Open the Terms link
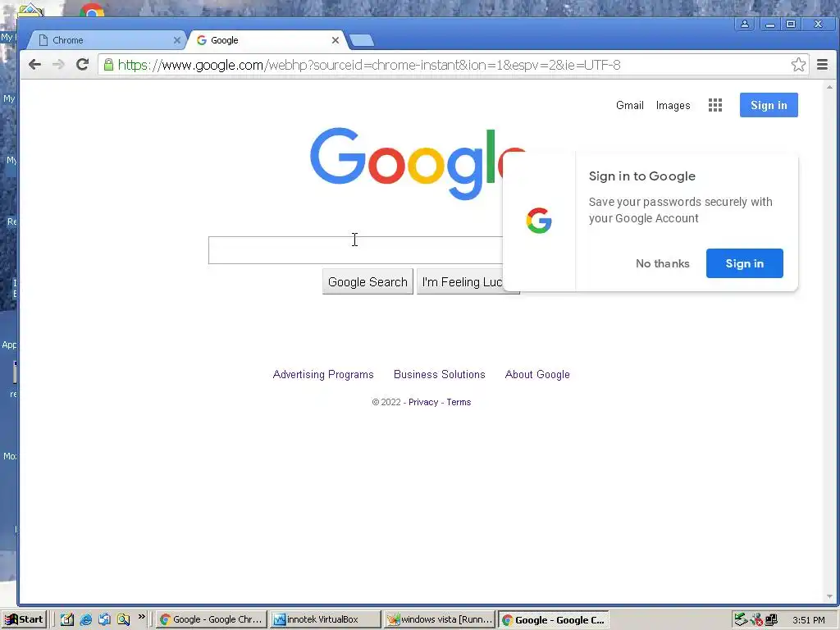Screen dimensions: 840x630 [x=459, y=402]
